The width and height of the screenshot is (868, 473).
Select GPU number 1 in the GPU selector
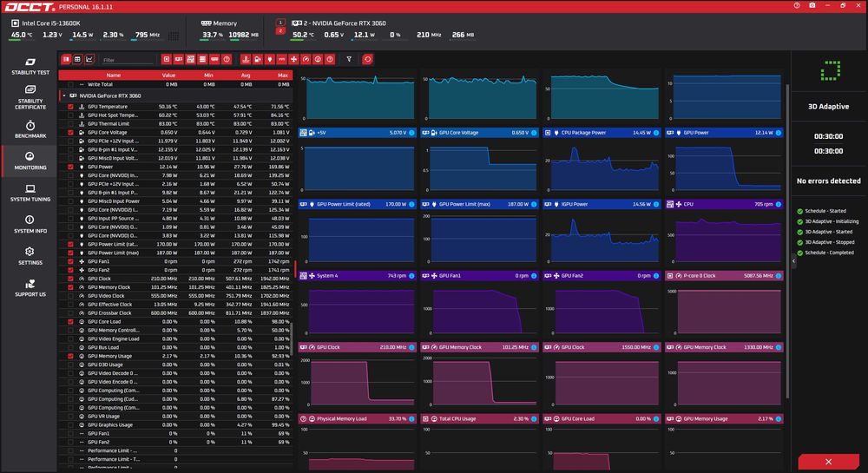coord(280,23)
